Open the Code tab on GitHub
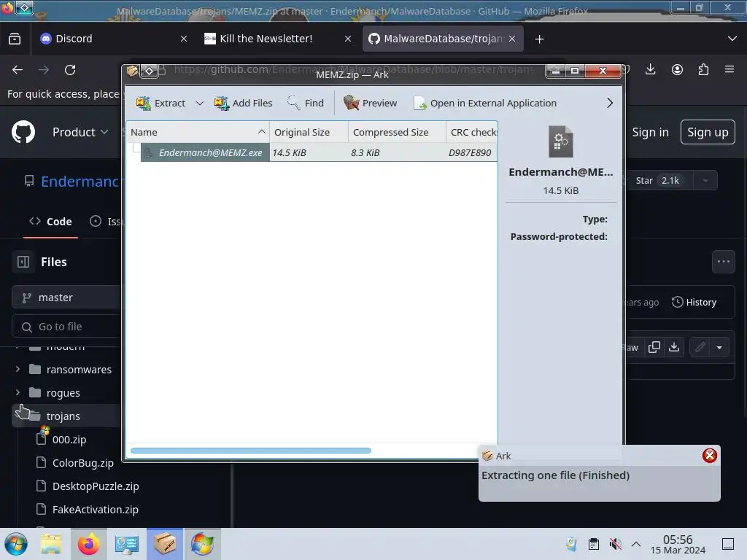The width and height of the screenshot is (747, 560). [50, 222]
